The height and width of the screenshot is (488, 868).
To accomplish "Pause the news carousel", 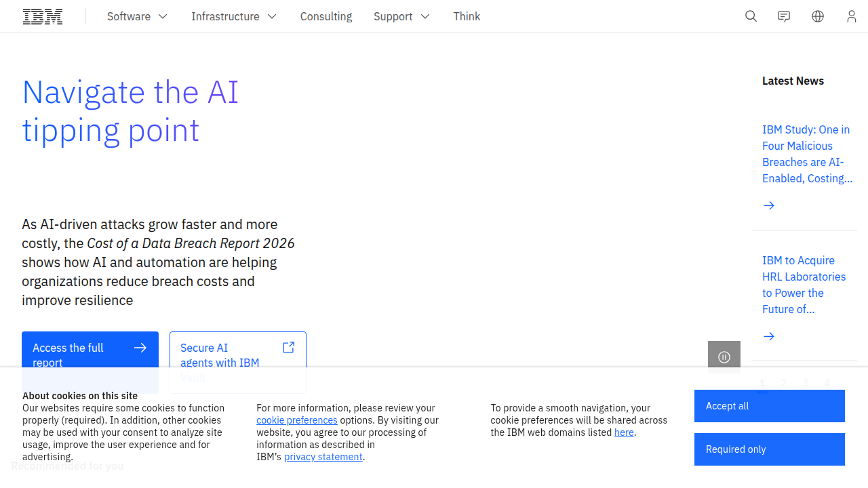I will tap(724, 357).
